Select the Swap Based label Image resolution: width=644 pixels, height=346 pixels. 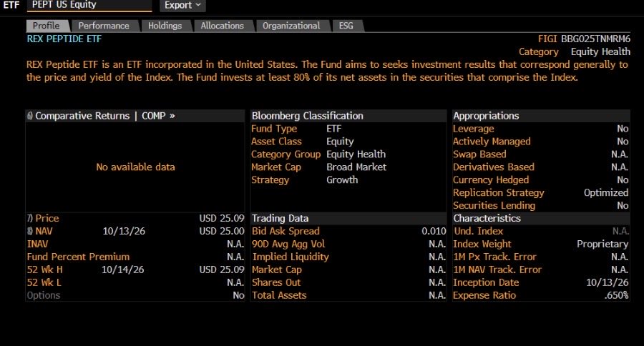coord(479,154)
